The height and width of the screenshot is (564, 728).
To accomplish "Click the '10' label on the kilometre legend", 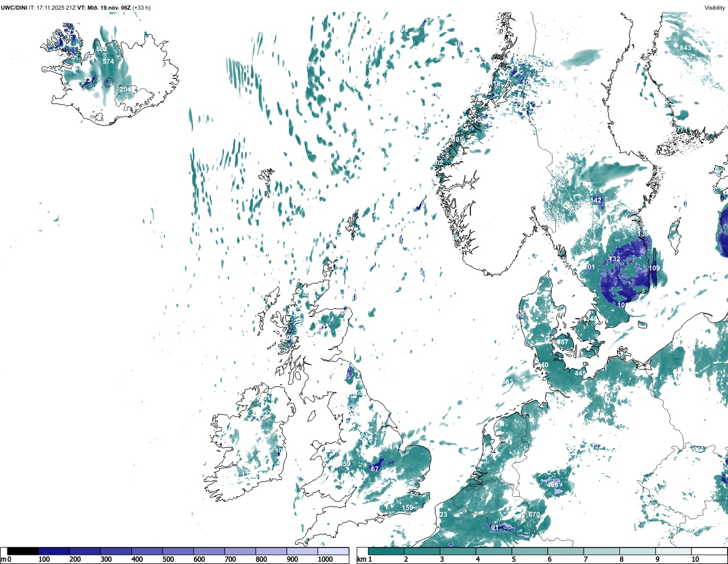I will (x=695, y=559).
